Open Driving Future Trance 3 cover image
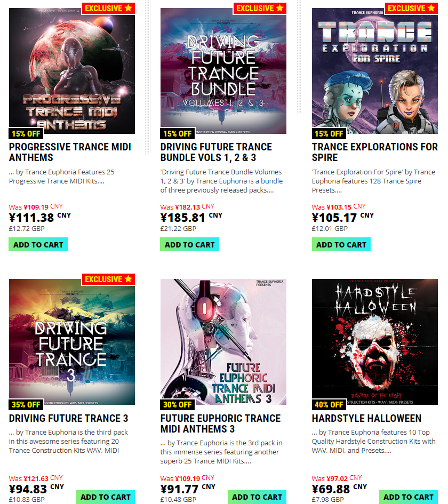 (72, 342)
